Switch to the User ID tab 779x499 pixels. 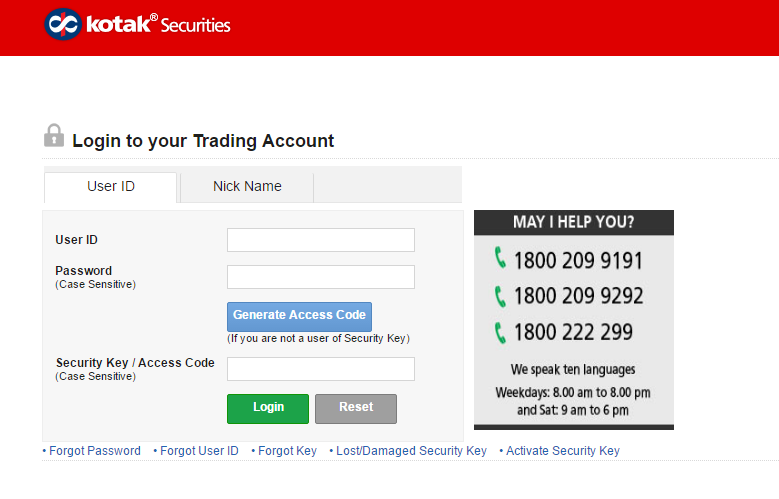(x=111, y=187)
